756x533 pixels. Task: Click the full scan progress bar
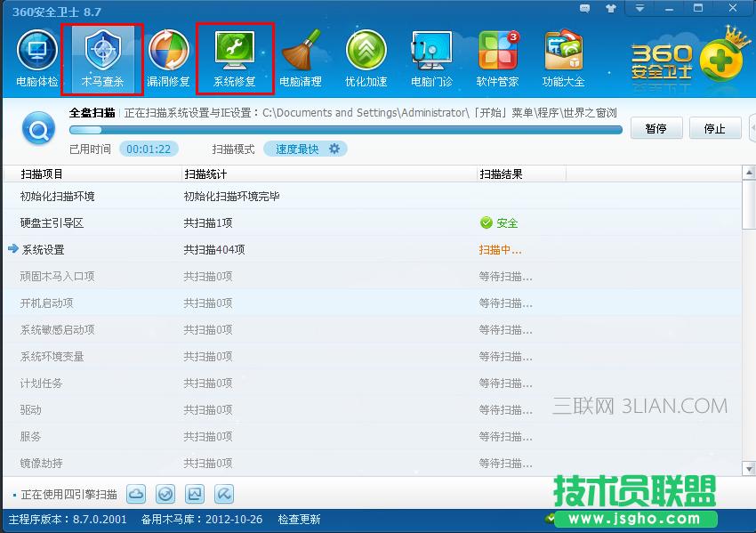346,130
